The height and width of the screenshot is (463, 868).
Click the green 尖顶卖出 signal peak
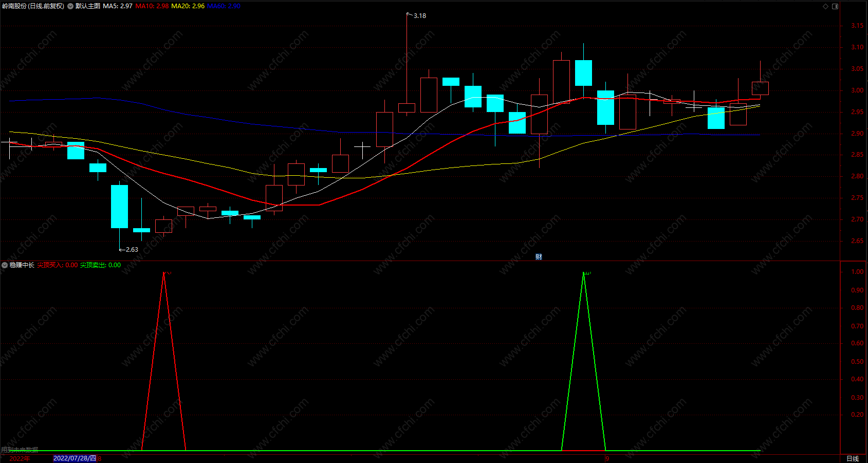pyautogui.click(x=584, y=273)
